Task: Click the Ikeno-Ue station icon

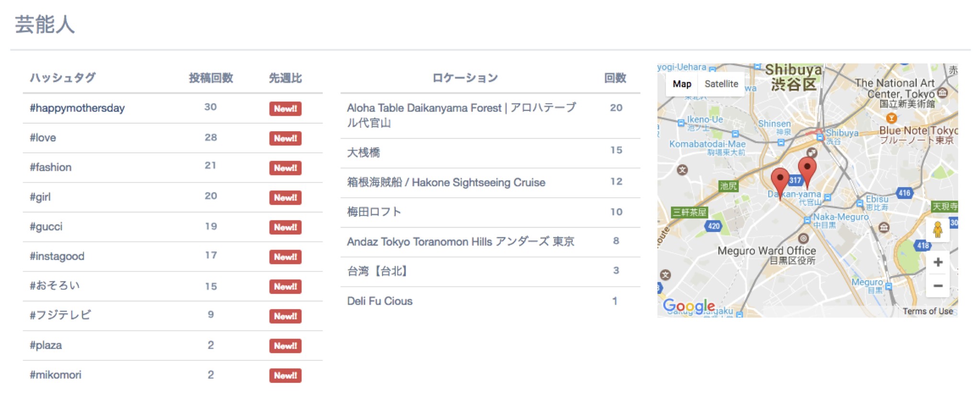Action: tap(681, 123)
